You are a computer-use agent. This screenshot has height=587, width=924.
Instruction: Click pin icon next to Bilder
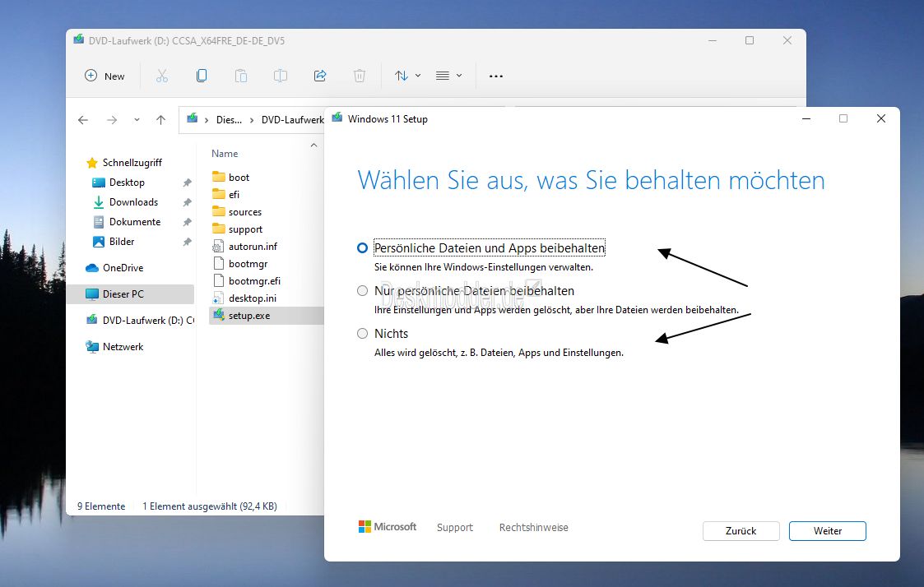187,242
